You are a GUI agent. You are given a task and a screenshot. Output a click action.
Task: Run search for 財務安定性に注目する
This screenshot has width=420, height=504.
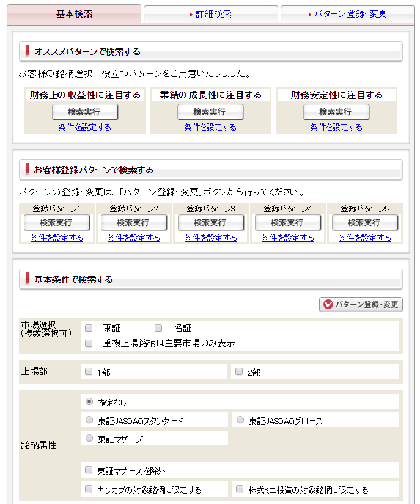coord(336,112)
